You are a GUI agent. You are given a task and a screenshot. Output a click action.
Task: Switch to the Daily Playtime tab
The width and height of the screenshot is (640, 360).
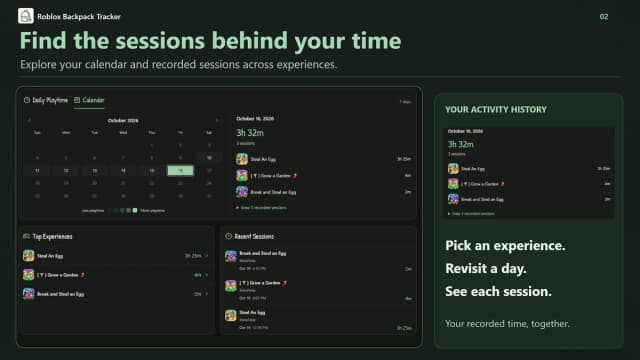pyautogui.click(x=46, y=100)
